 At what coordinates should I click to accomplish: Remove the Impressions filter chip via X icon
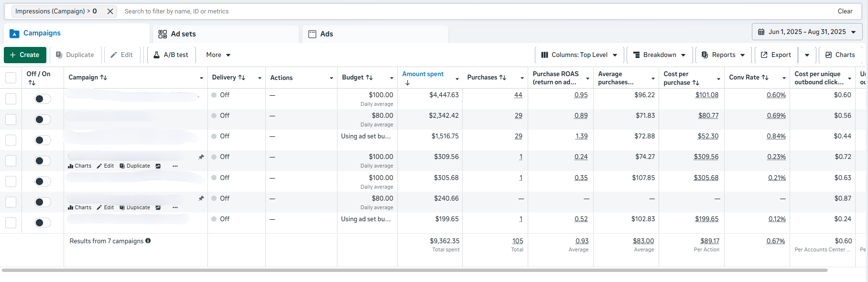(x=110, y=11)
